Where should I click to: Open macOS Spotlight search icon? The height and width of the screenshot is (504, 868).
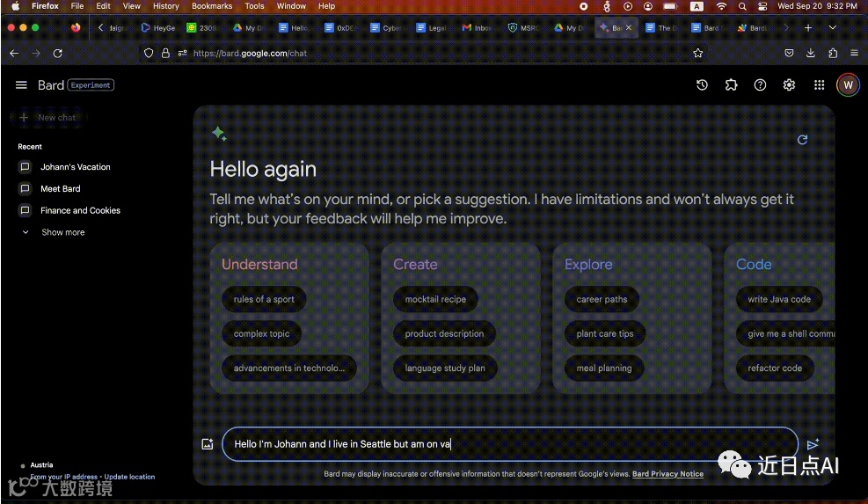(x=742, y=6)
